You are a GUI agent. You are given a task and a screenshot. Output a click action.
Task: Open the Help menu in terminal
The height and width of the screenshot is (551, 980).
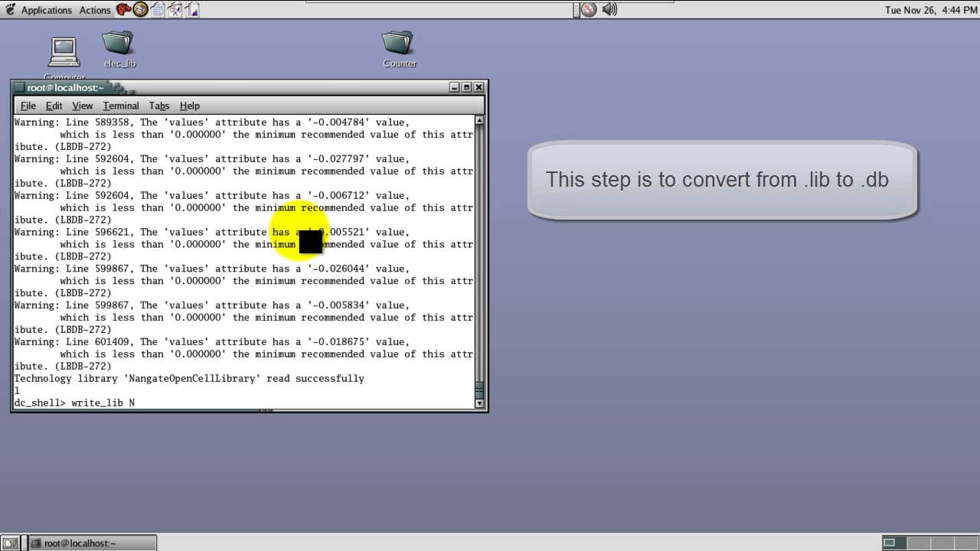189,106
